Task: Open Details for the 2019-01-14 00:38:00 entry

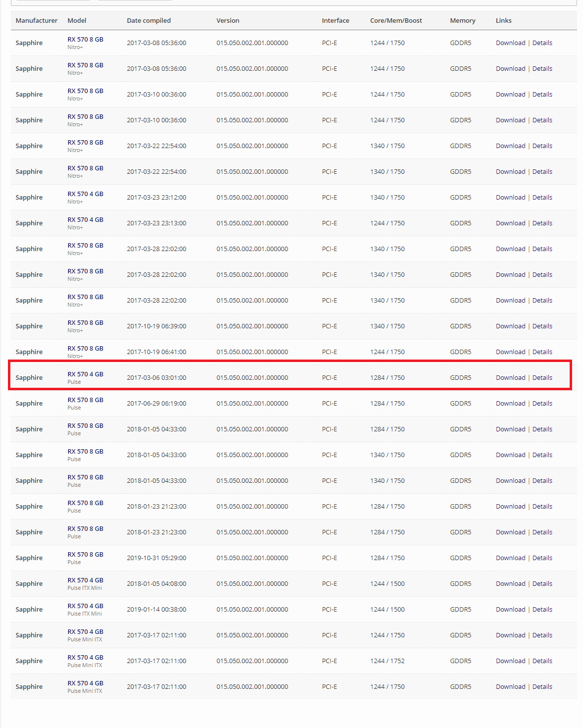Action: 542,609
